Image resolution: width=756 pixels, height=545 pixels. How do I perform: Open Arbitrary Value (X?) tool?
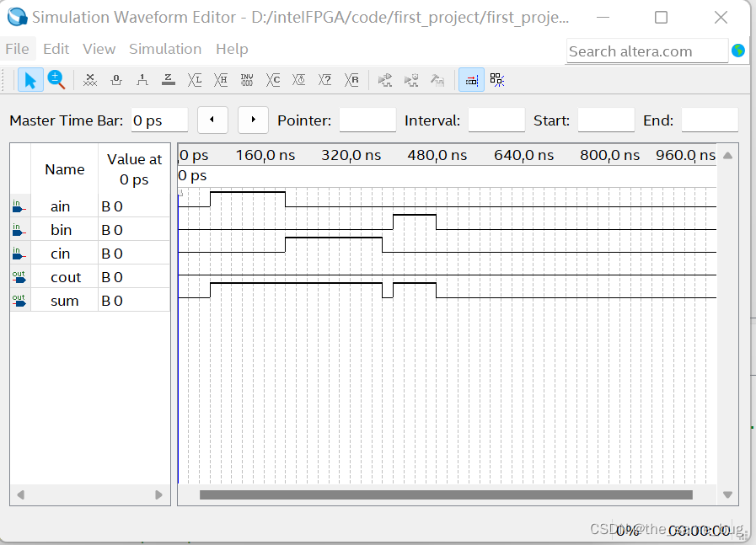[x=325, y=80]
